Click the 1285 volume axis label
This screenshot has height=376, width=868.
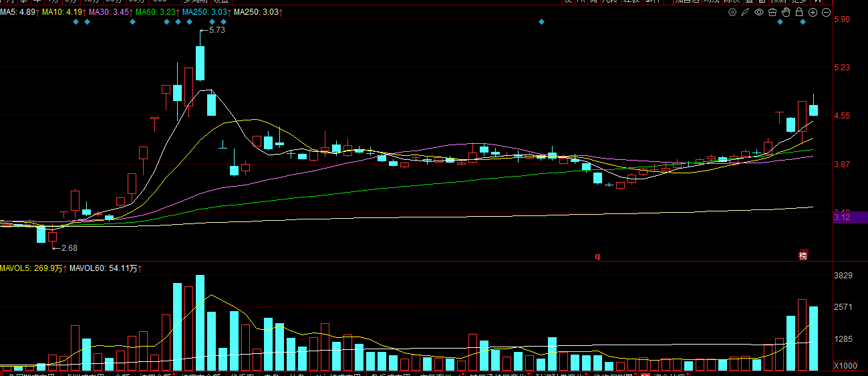tap(843, 339)
